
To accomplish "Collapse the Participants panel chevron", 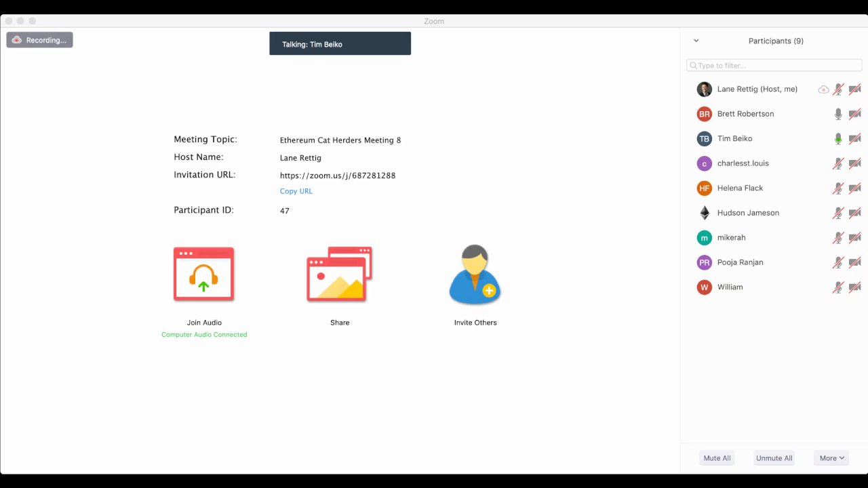I will point(696,41).
